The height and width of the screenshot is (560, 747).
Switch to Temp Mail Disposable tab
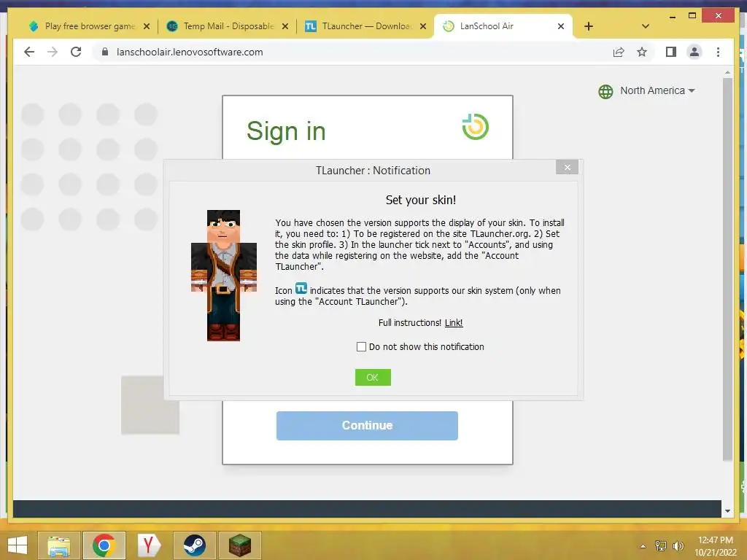[x=228, y=26]
